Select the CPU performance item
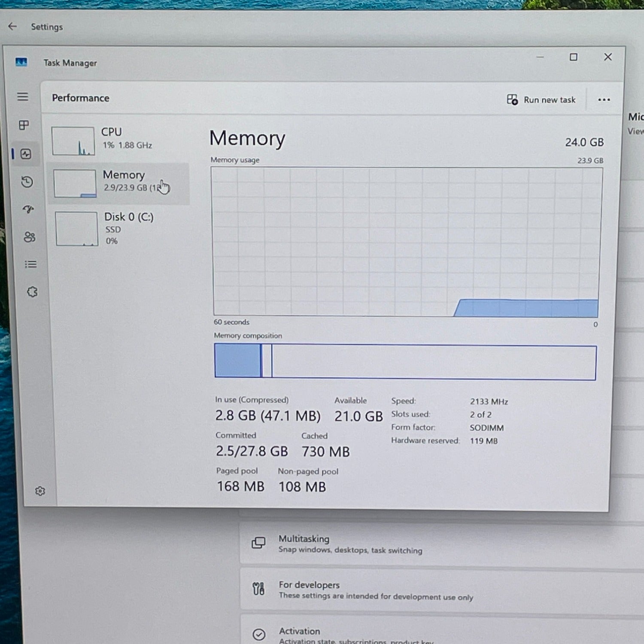This screenshot has width=644, height=644. [x=118, y=140]
